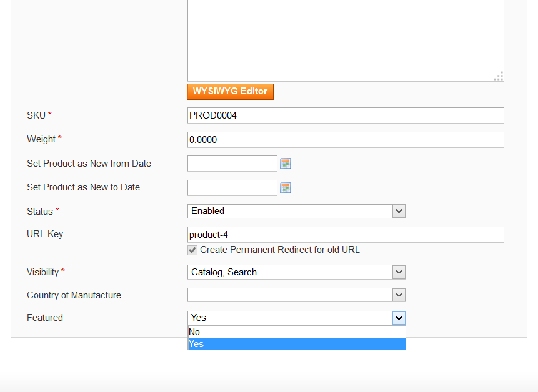
Task: Toggle Create Permanent Redirect checkbox
Action: point(193,250)
